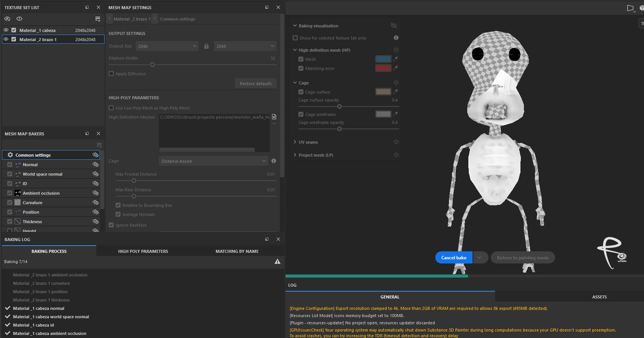Open the Assets log tab
This screenshot has height=338, width=644.
coord(599,297)
